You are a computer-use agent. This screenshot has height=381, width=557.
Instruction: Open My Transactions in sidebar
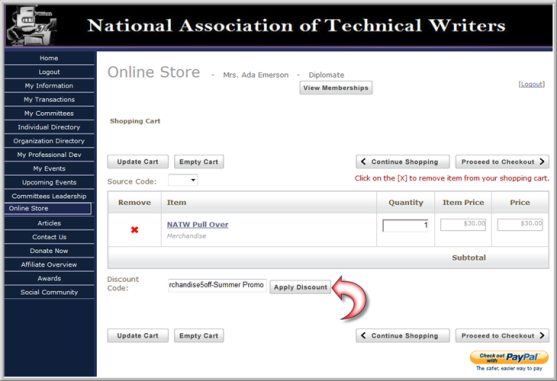coord(49,99)
